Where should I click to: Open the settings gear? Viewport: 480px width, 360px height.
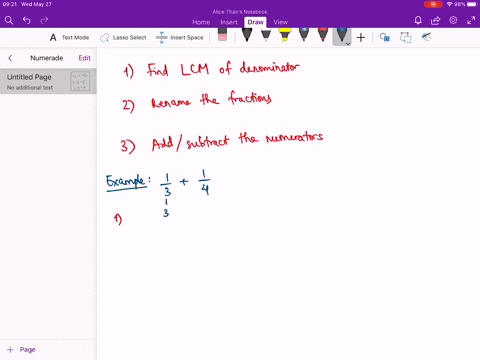(x=453, y=20)
